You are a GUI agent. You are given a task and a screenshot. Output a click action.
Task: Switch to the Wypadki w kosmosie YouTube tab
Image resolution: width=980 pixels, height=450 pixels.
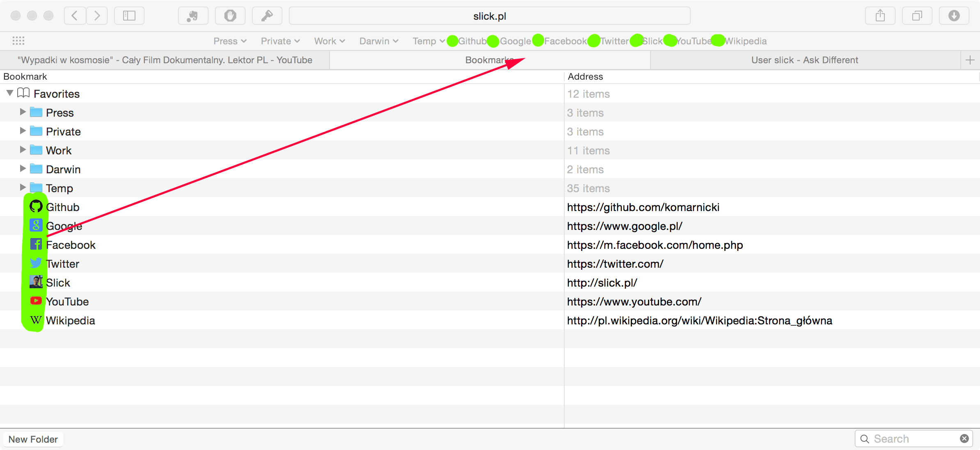pyautogui.click(x=165, y=60)
